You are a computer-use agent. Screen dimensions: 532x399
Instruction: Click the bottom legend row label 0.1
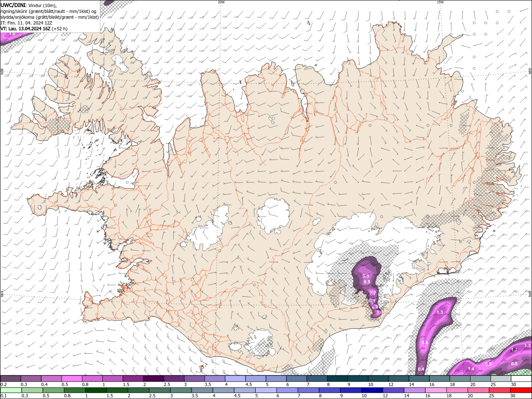pyautogui.click(x=3, y=396)
